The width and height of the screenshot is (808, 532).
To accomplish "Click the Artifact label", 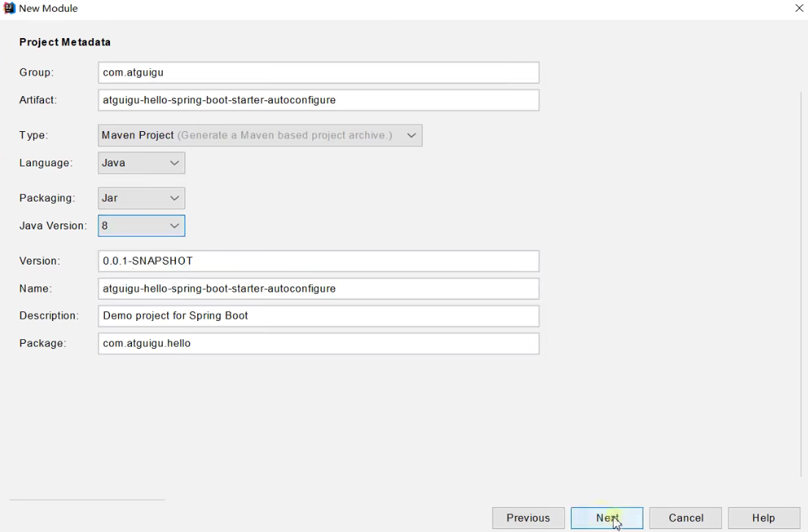I will [38, 100].
